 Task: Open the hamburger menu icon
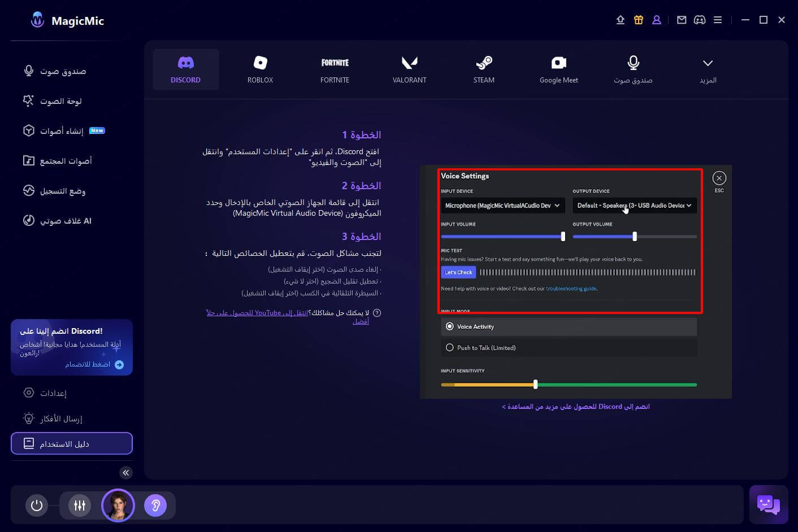tap(718, 20)
